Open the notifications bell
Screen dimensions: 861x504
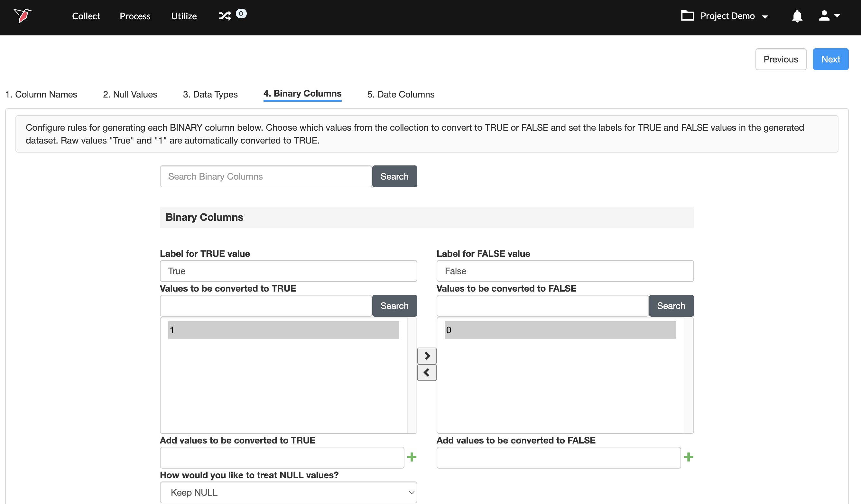[x=797, y=16]
